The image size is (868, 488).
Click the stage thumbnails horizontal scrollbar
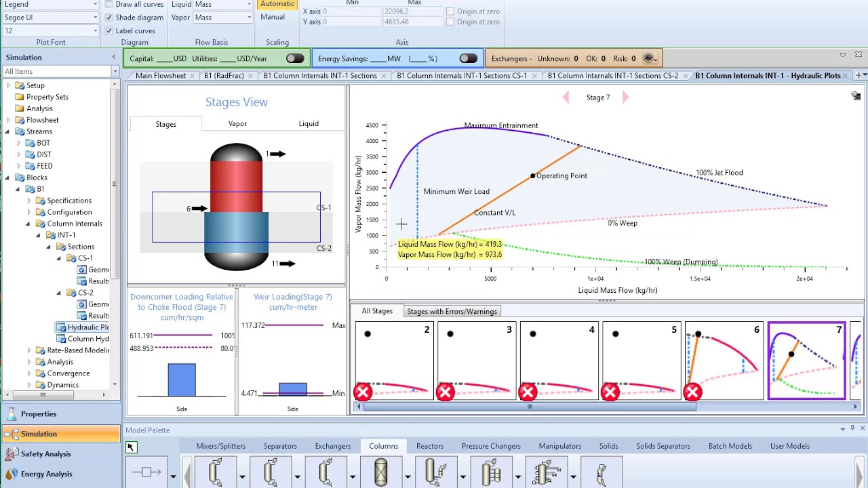[x=530, y=407]
